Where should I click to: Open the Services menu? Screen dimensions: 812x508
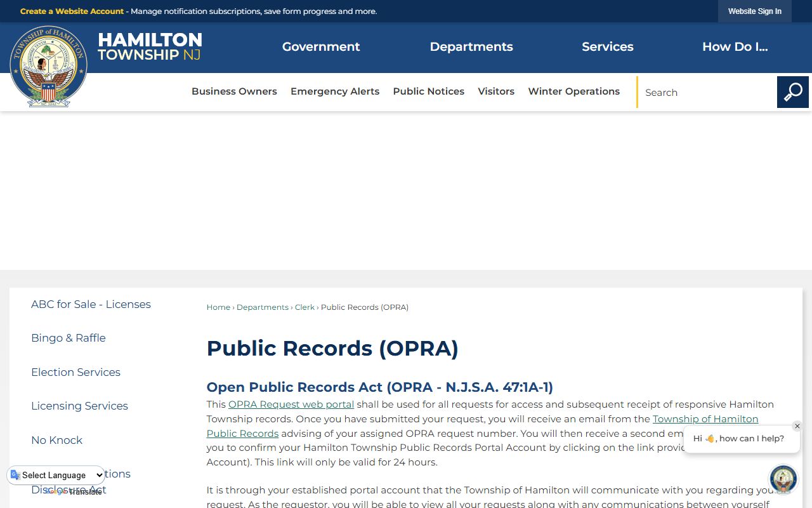[608, 47]
